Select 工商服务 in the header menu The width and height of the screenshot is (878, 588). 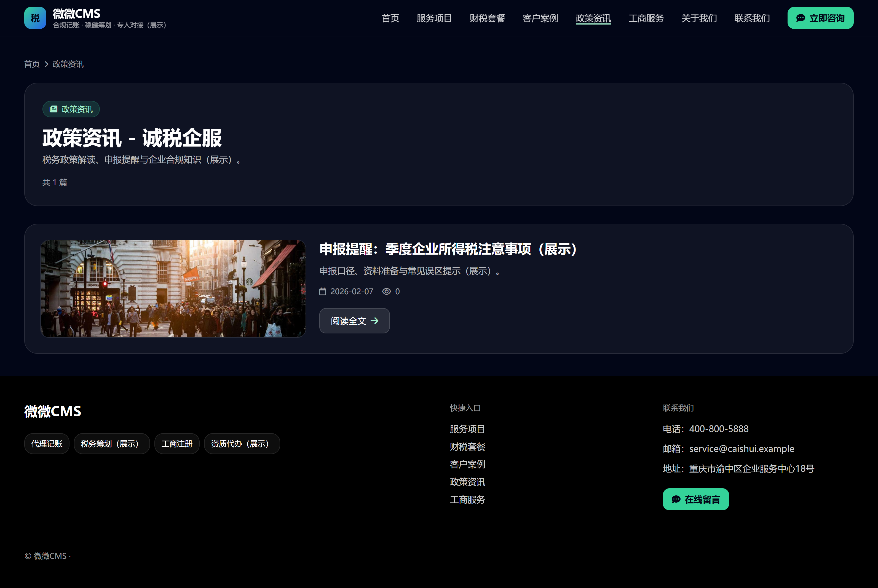tap(646, 18)
